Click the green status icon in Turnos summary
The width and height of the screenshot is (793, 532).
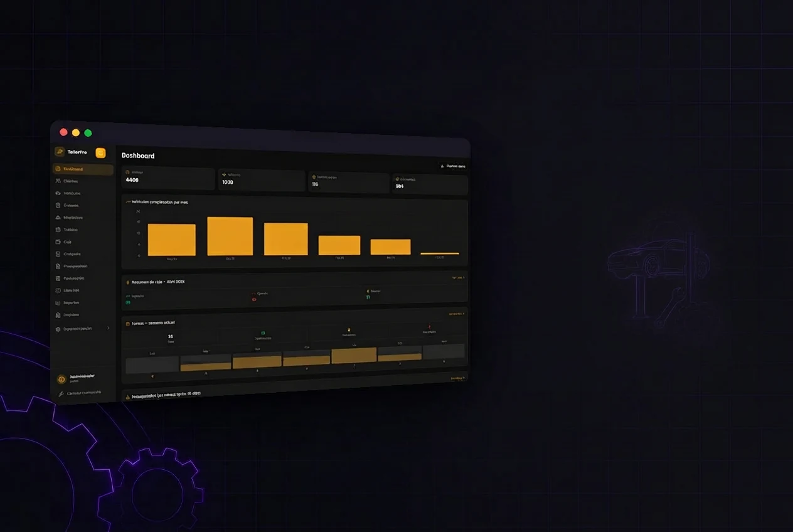click(263, 333)
